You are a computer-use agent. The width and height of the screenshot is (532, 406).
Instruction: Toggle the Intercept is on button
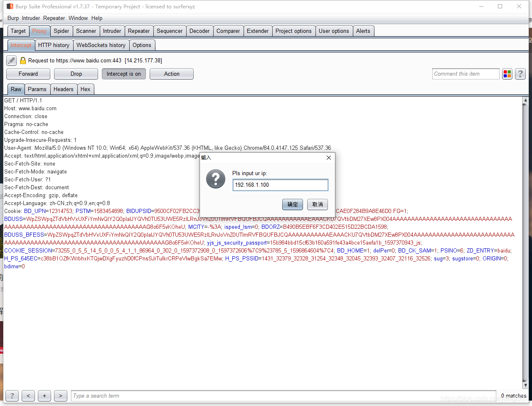(124, 74)
